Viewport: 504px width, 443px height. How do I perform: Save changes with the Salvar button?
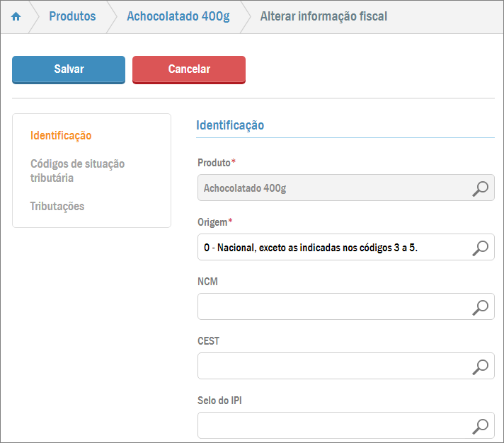pyautogui.click(x=69, y=69)
